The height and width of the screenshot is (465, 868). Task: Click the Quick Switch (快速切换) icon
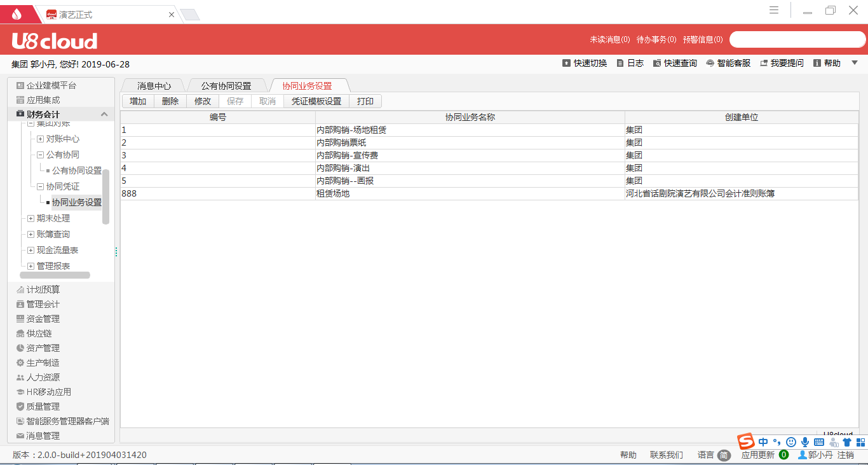coord(566,64)
